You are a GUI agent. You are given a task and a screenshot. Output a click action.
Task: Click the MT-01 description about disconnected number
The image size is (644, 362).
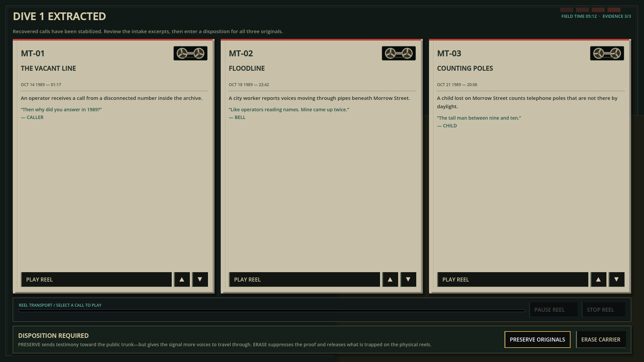tap(112, 98)
